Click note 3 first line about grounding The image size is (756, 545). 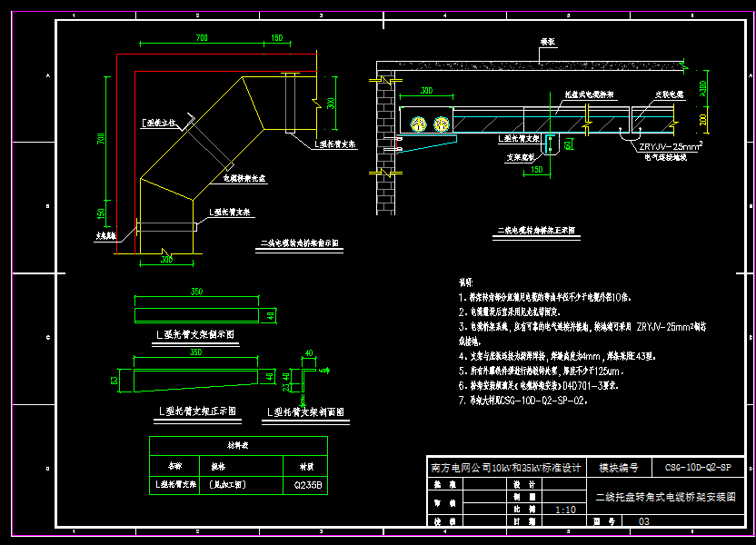(582, 327)
